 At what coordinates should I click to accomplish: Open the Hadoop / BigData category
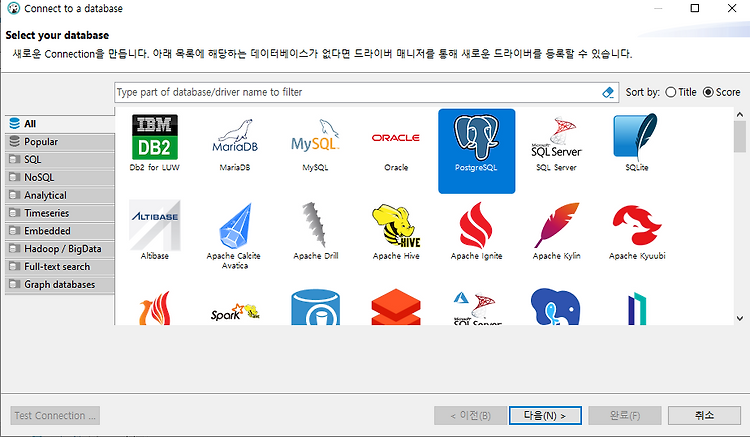tap(60, 249)
